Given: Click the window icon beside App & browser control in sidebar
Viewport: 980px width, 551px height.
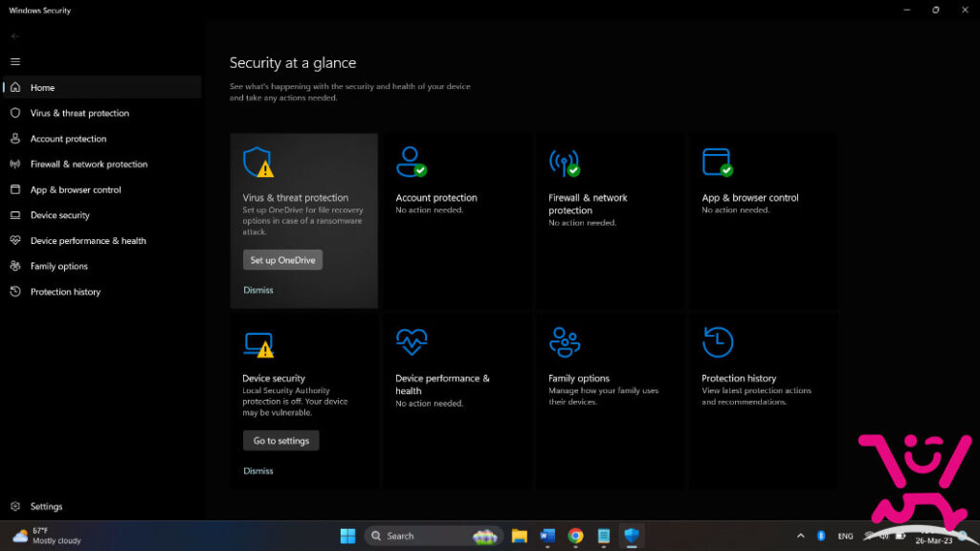Looking at the screenshot, I should point(15,189).
